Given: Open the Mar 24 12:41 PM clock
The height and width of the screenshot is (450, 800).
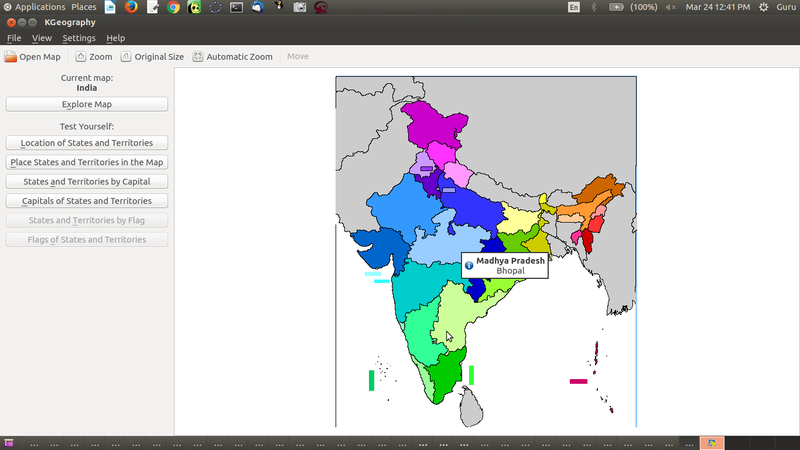Looking at the screenshot, I should tap(717, 7).
